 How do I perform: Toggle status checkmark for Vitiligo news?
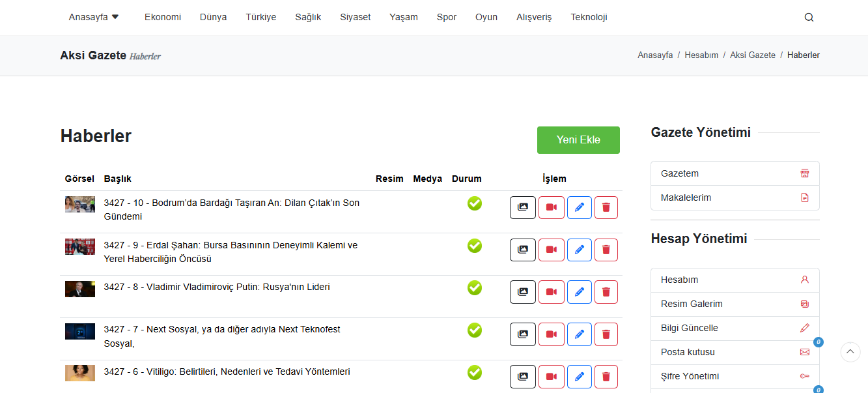(475, 372)
